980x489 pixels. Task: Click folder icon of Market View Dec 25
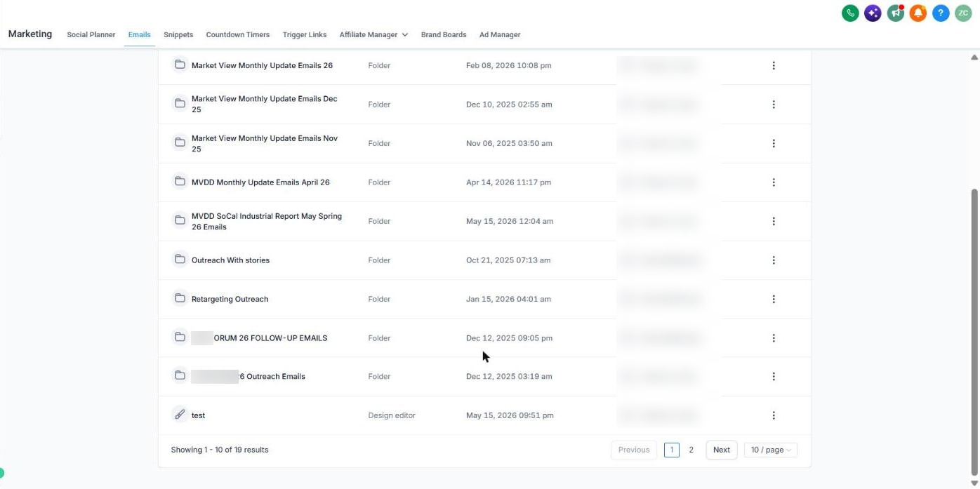[180, 103]
